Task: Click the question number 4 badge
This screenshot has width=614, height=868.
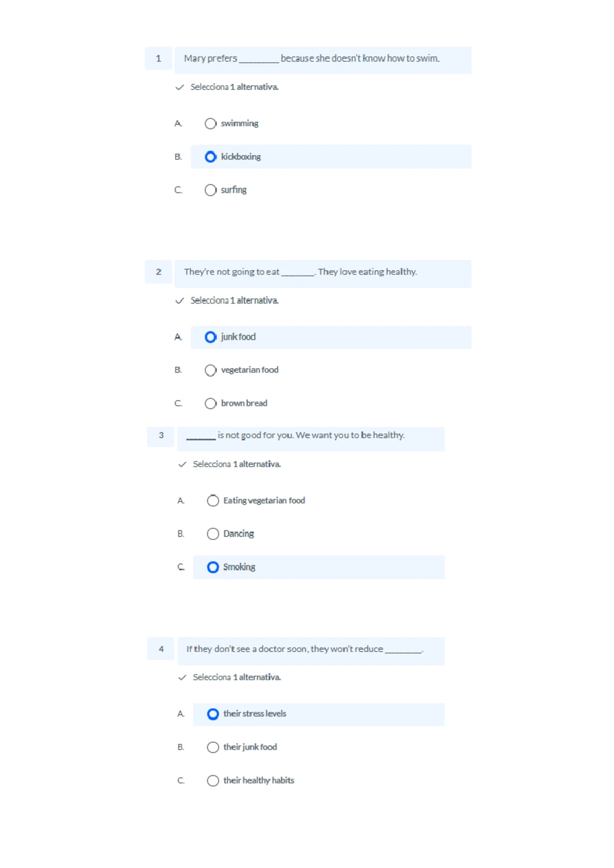Action: 161,649
